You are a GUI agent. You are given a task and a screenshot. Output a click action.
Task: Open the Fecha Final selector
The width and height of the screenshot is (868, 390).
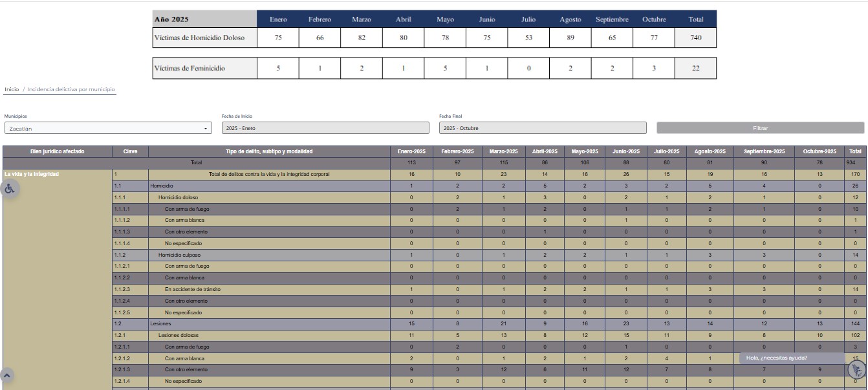542,128
